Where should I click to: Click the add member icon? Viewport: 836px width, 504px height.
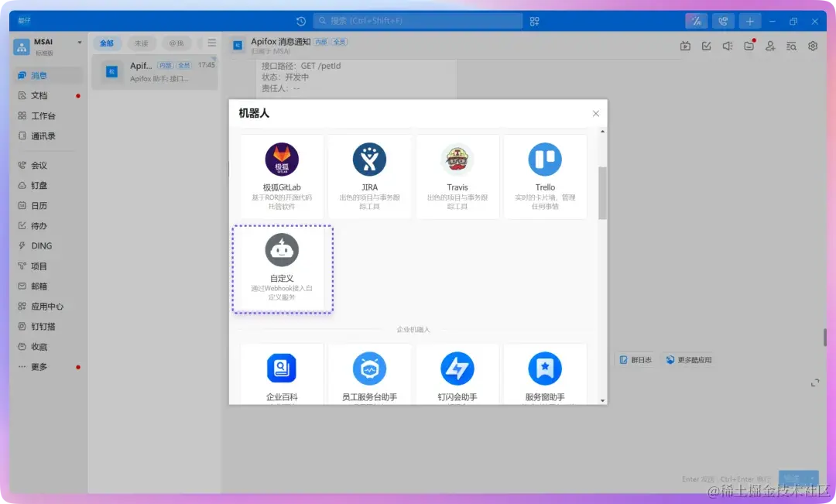tap(770, 46)
